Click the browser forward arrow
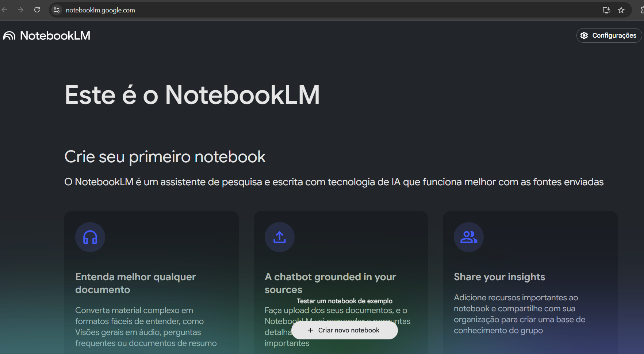 (21, 10)
